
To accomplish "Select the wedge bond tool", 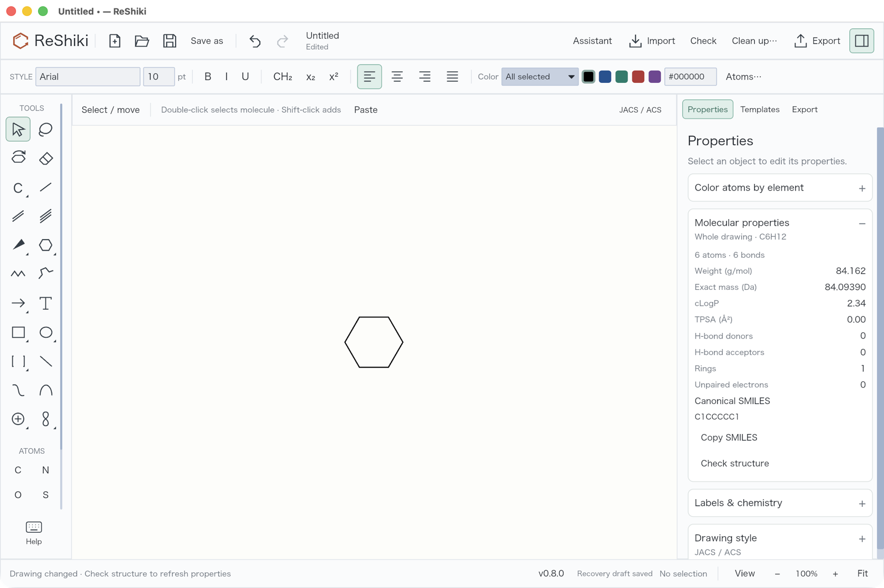I will 18,245.
